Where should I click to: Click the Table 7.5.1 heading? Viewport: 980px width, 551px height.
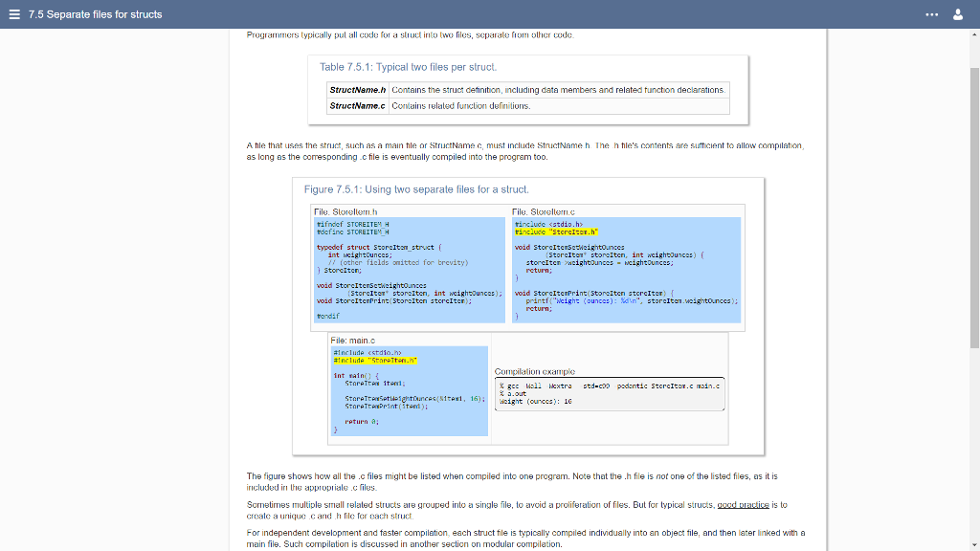[x=409, y=66]
